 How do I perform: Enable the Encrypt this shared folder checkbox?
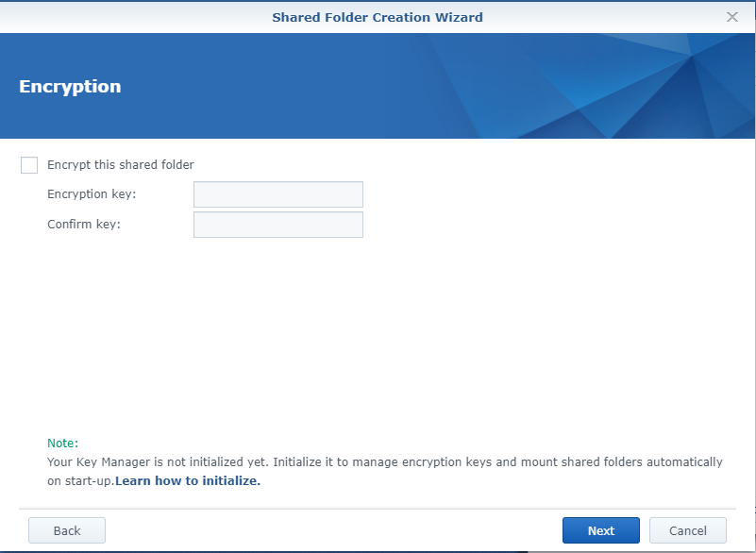(29, 165)
